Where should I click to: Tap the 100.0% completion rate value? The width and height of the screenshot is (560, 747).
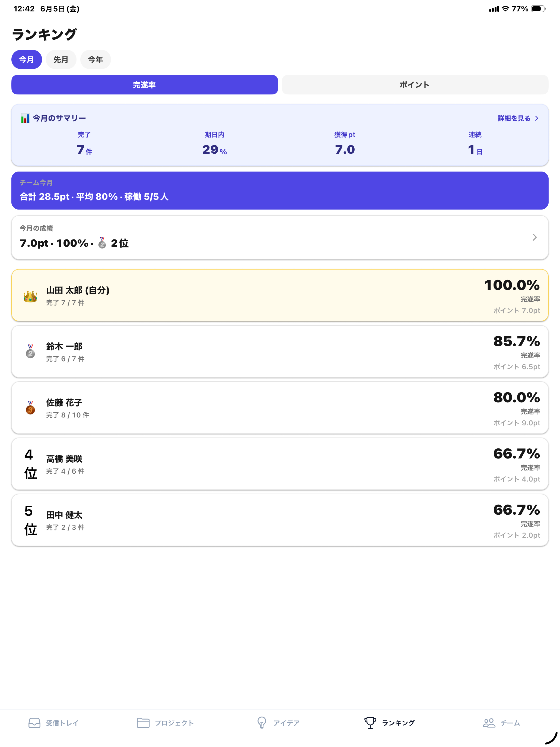pos(512,285)
